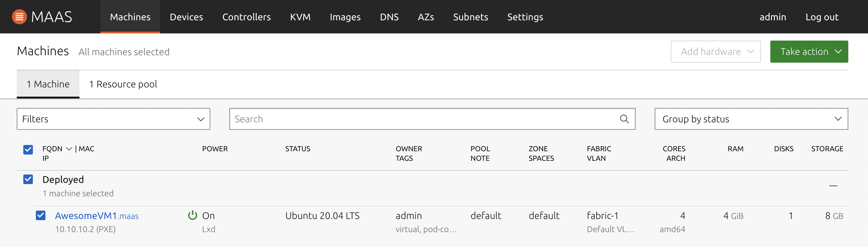The image size is (868, 247).
Task: Switch to the 1 Resource pool tab
Action: point(123,84)
